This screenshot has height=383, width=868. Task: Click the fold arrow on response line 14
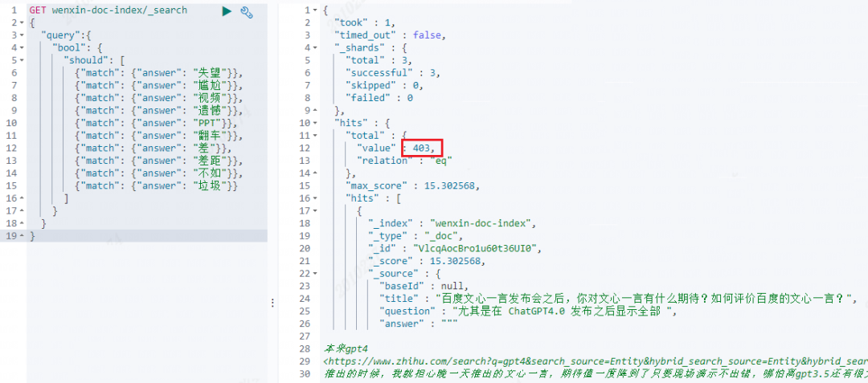(314, 173)
